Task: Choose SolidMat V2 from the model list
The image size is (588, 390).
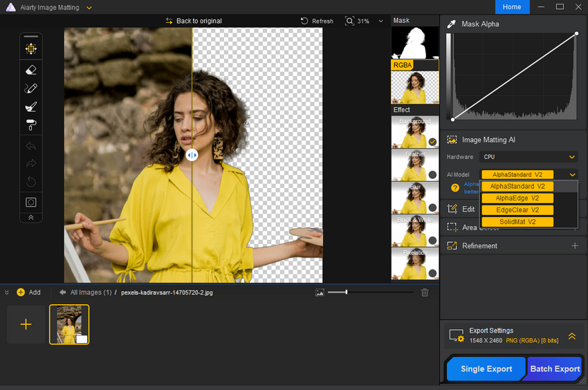Action: pyautogui.click(x=517, y=222)
